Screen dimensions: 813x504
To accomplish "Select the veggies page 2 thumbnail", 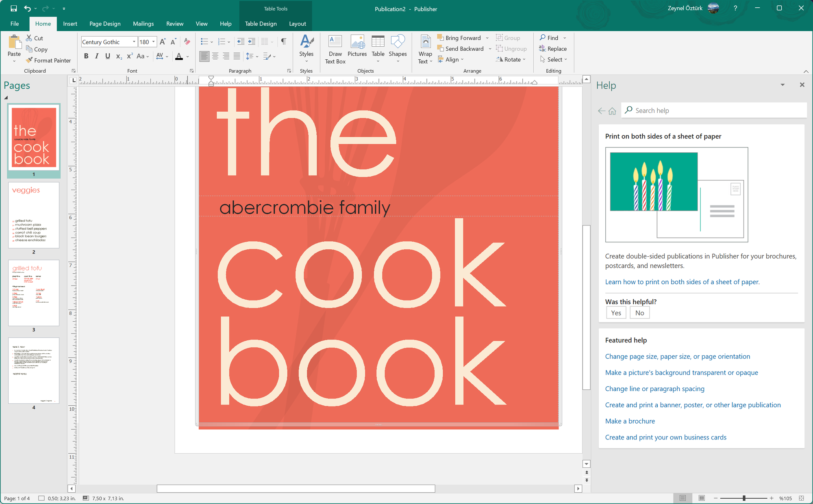I will point(34,215).
